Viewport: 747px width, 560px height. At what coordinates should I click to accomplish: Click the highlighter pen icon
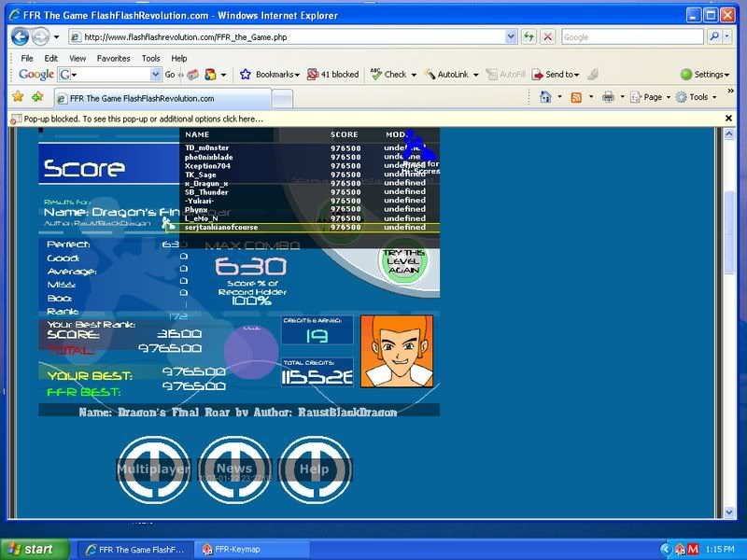click(593, 75)
